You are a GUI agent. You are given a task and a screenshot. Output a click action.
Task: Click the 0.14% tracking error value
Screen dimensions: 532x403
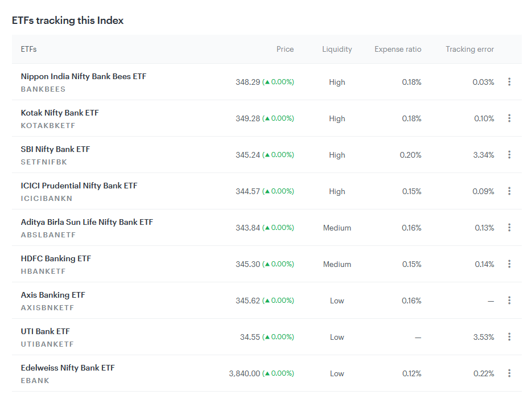(x=485, y=264)
